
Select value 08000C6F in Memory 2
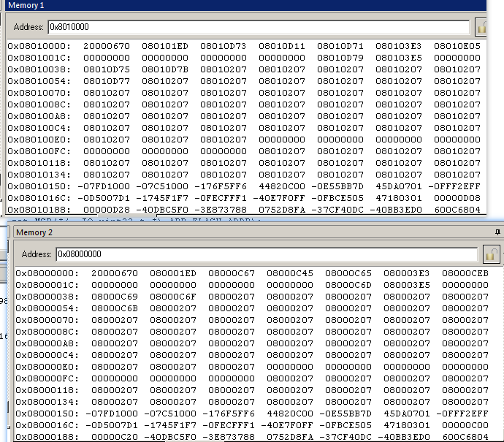[173, 297]
